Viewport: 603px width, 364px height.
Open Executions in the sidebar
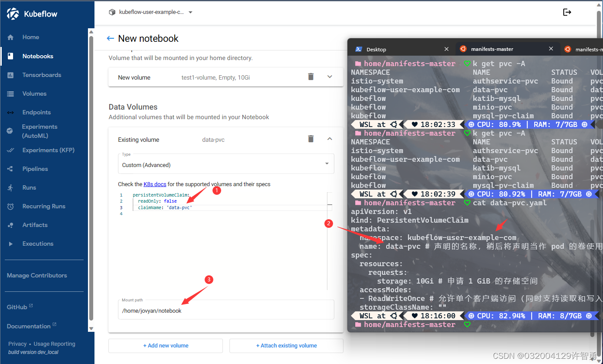coord(38,244)
